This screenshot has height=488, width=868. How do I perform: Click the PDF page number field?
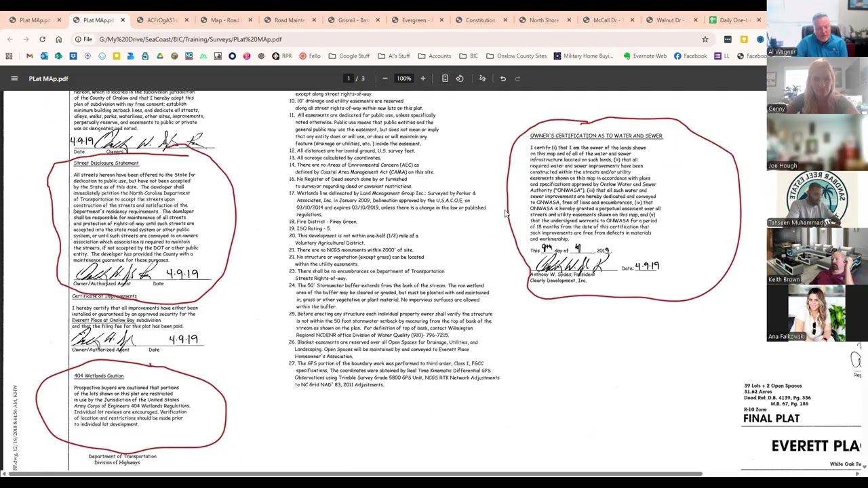[x=349, y=79]
